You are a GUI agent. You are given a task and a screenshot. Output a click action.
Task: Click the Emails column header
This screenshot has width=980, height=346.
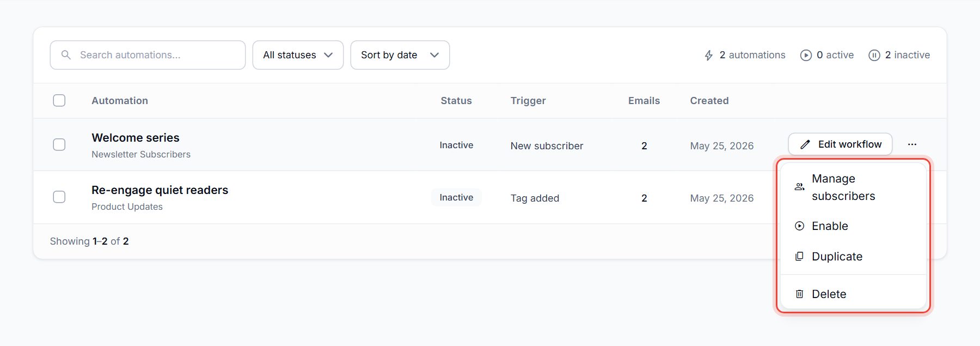644,101
